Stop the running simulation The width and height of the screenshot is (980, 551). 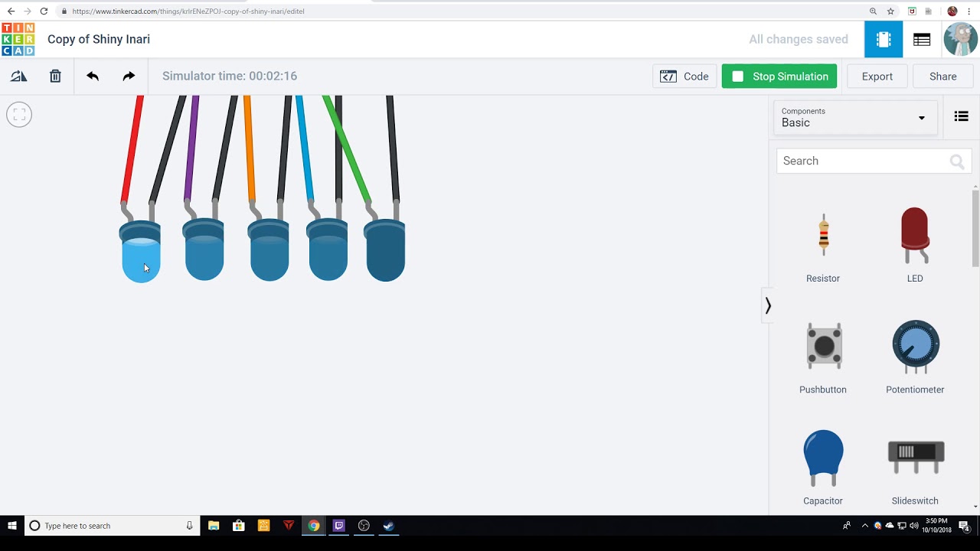(x=779, y=77)
